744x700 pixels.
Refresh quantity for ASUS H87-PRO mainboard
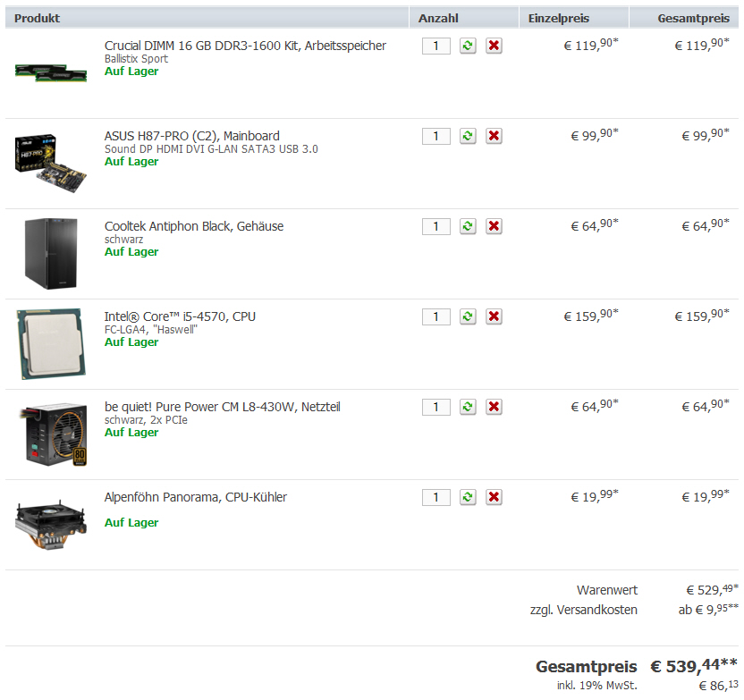point(468,136)
